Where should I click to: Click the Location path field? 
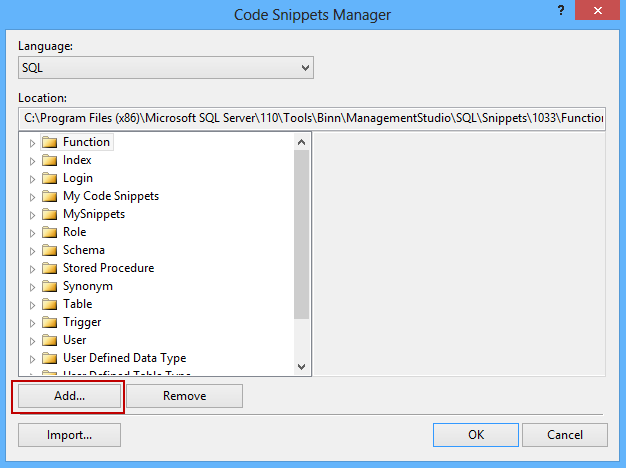[x=312, y=118]
